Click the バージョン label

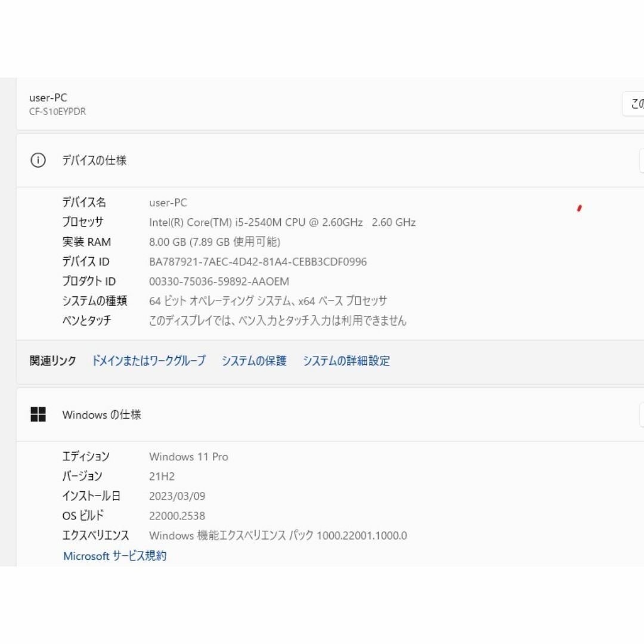(x=82, y=476)
